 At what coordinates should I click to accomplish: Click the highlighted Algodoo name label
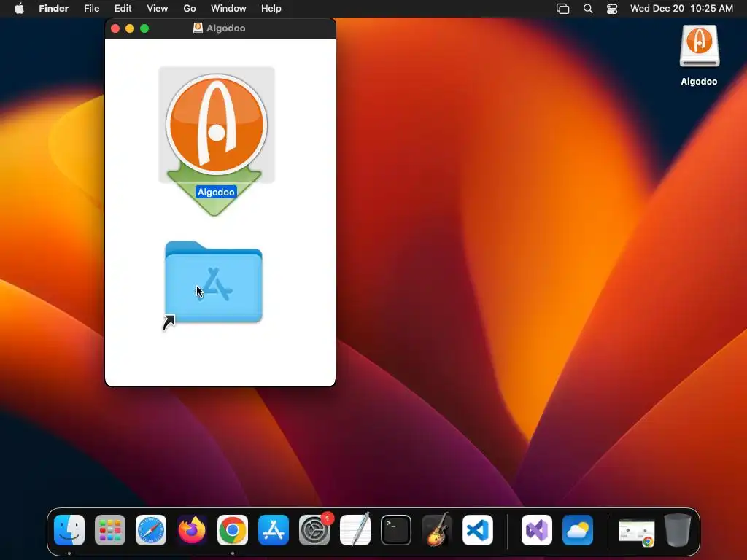(x=216, y=192)
